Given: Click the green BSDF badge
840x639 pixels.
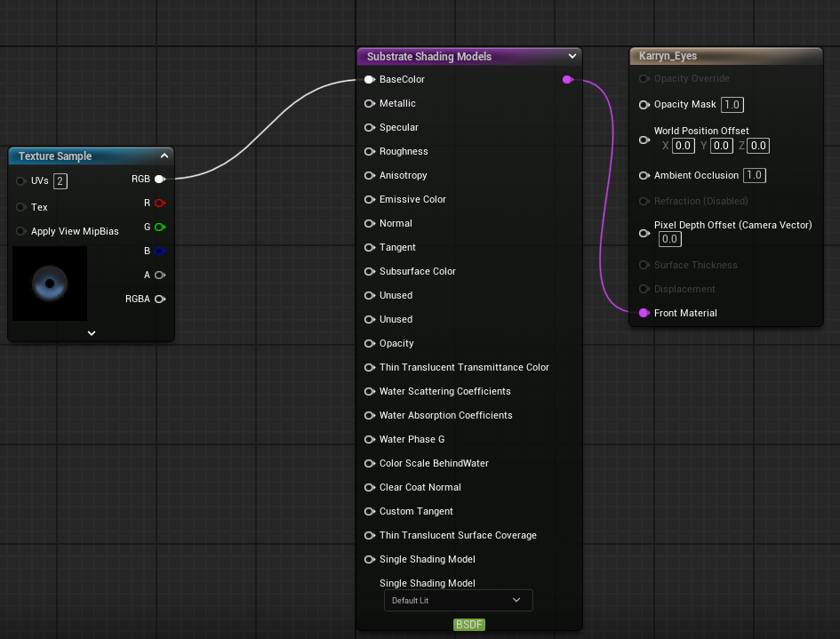Looking at the screenshot, I should [x=468, y=625].
